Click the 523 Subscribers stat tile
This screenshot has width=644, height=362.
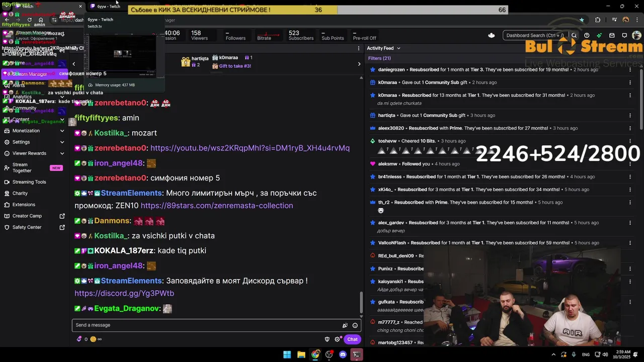pos(301,35)
